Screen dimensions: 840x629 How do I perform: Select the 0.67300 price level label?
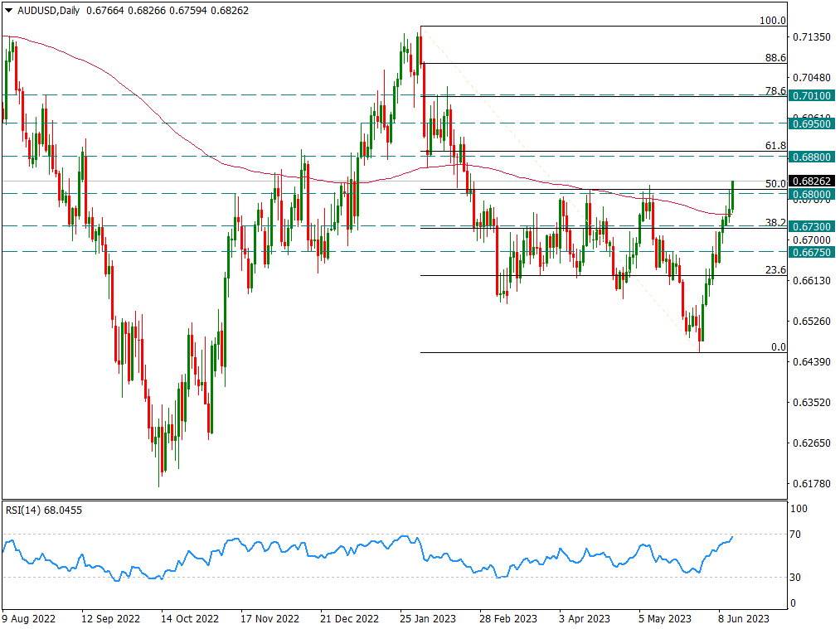tap(812, 226)
